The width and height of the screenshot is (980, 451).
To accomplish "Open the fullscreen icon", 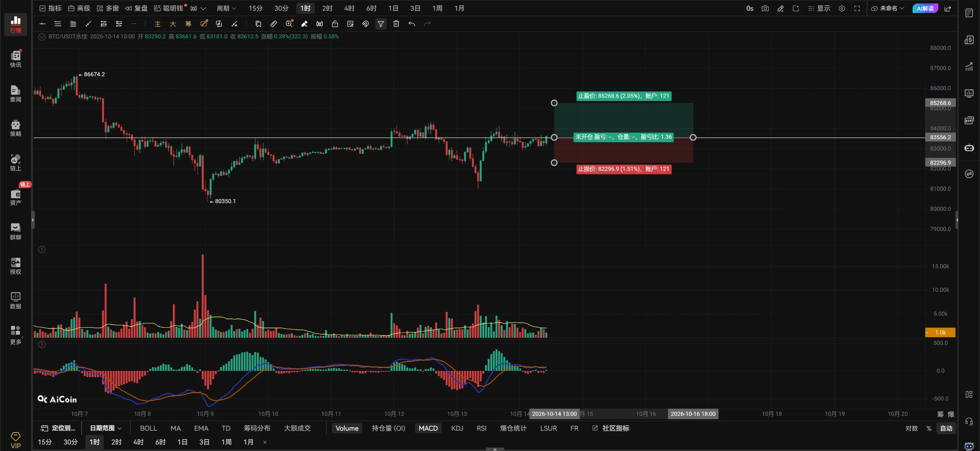I will 857,8.
